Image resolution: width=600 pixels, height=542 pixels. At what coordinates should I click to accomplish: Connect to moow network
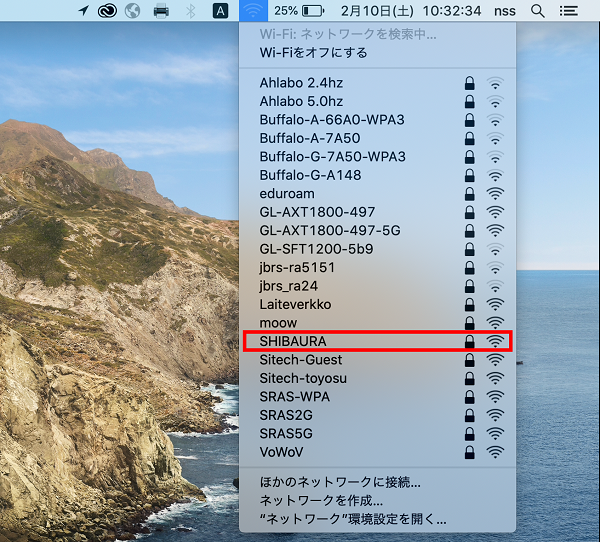point(378,323)
